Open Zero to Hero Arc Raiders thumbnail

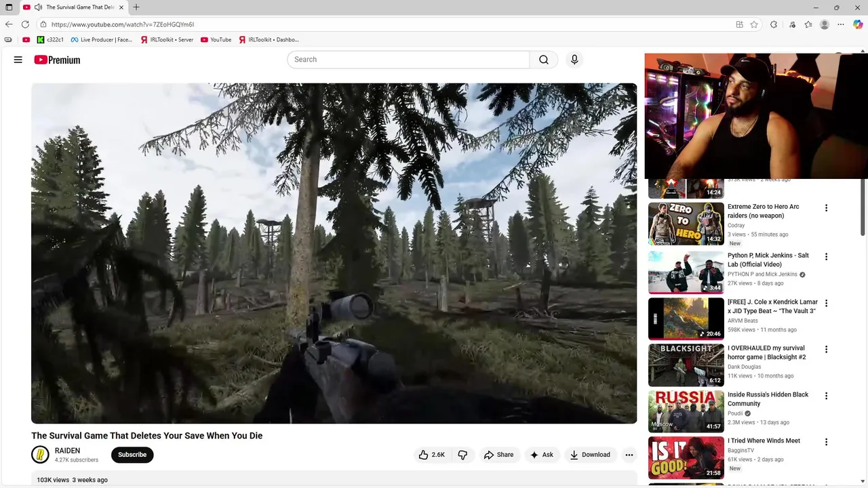click(686, 224)
